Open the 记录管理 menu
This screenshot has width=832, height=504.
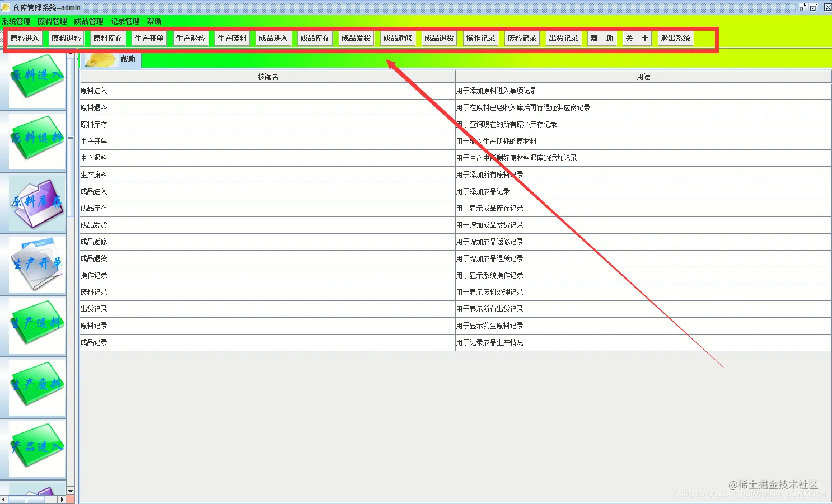click(x=125, y=21)
